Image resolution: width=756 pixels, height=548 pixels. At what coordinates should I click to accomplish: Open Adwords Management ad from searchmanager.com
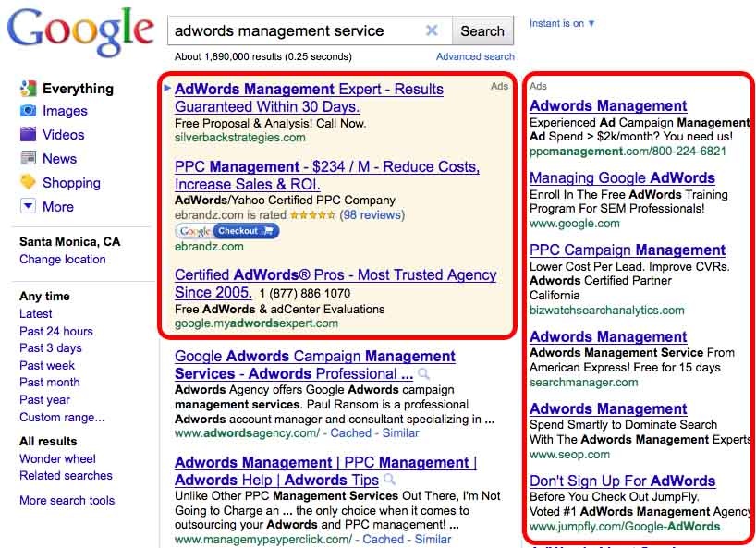pyautogui.click(x=608, y=336)
